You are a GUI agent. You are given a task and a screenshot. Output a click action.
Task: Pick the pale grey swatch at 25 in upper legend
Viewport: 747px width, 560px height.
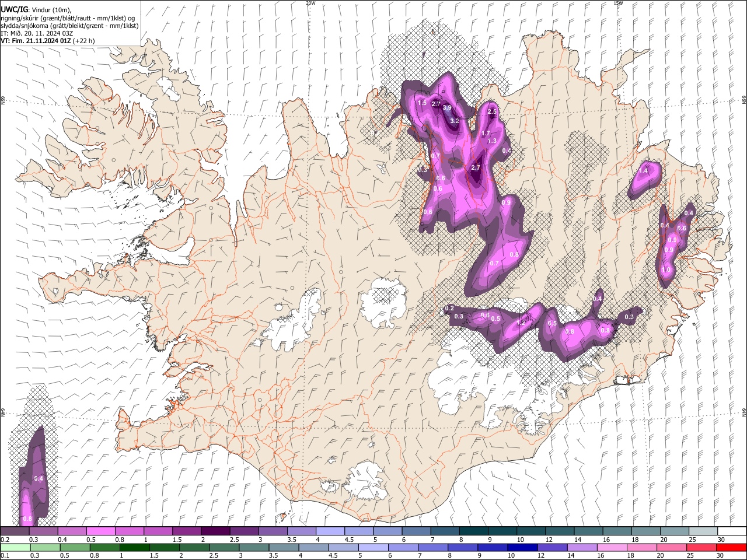coord(704,531)
